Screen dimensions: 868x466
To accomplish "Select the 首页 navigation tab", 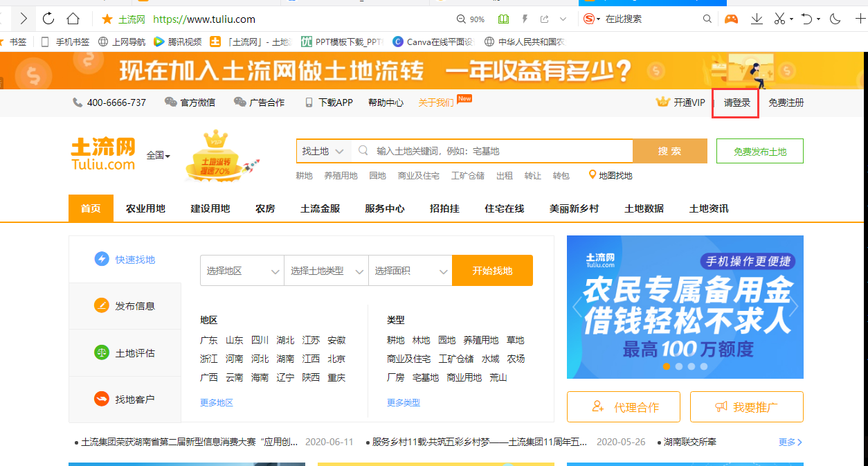I will pyautogui.click(x=91, y=208).
